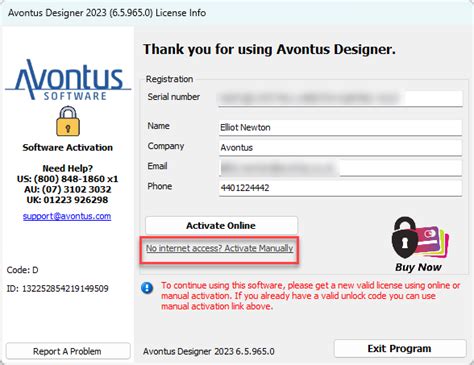Click the yellow padlock activation icon

coord(68,121)
